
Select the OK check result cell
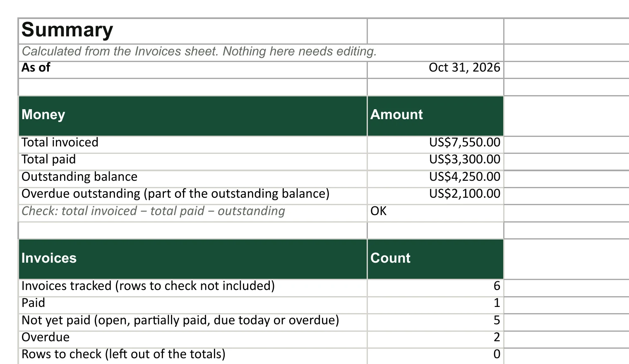pyautogui.click(x=435, y=213)
